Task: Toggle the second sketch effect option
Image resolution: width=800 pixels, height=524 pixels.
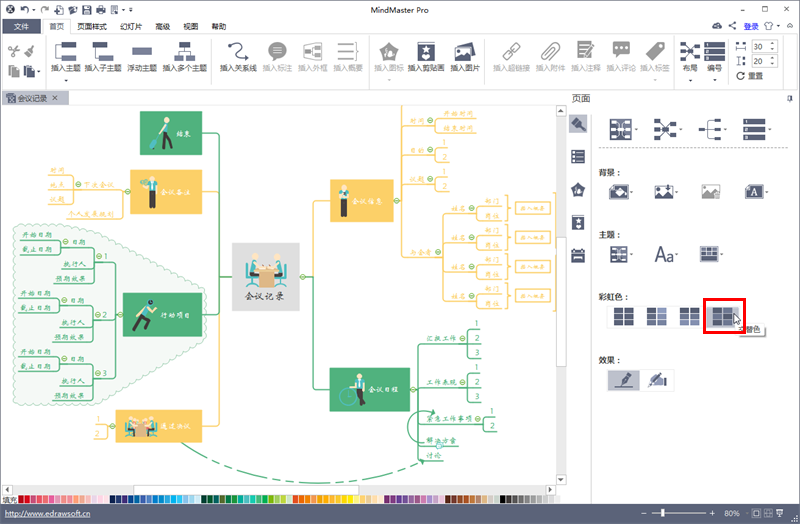Action: click(657, 380)
